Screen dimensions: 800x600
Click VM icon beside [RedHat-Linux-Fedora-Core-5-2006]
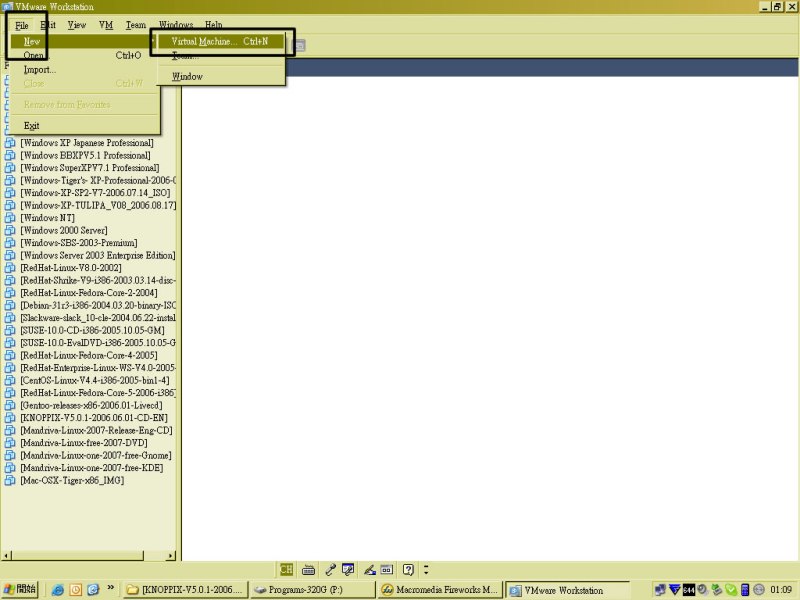pos(10,393)
